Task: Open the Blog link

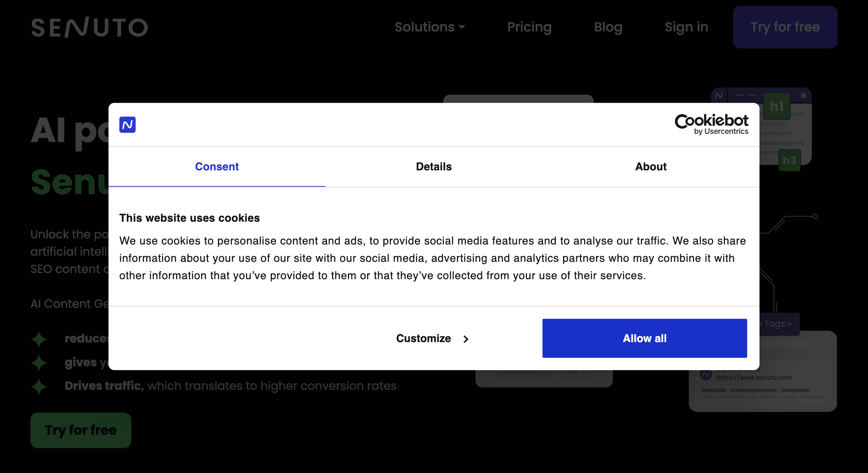Action: click(x=608, y=27)
